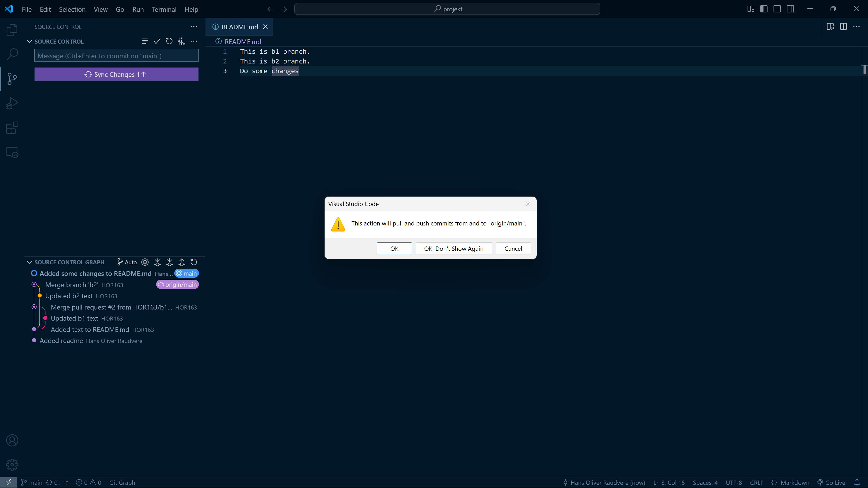Image resolution: width=868 pixels, height=488 pixels.
Task: Select the README.md editor tab
Action: (240, 27)
